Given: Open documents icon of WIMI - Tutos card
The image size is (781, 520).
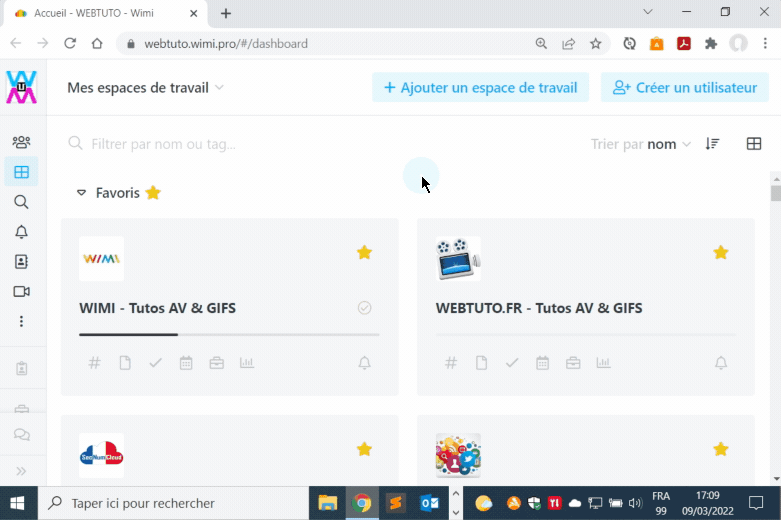Looking at the screenshot, I should (x=125, y=363).
